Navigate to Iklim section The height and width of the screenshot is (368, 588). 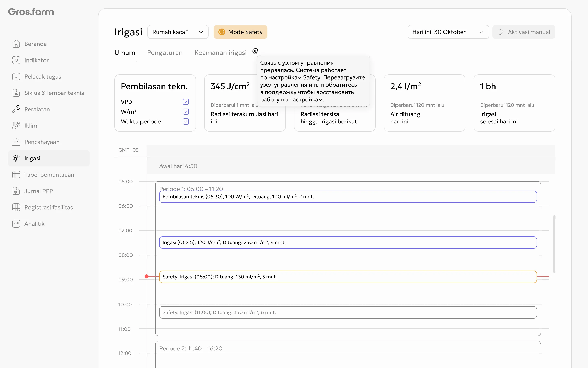[49, 126]
